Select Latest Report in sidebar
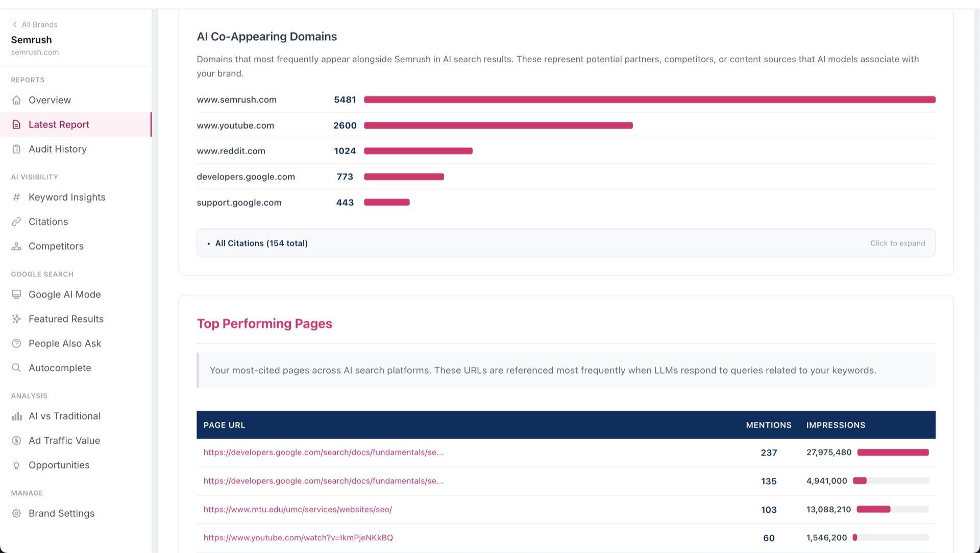Image resolution: width=980 pixels, height=553 pixels. tap(76, 124)
